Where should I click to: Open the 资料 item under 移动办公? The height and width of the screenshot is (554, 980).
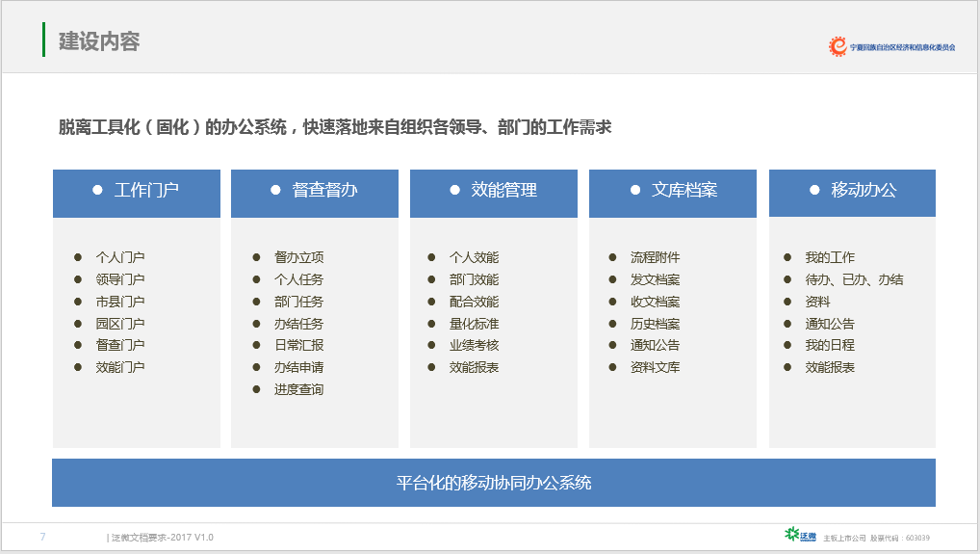817,302
